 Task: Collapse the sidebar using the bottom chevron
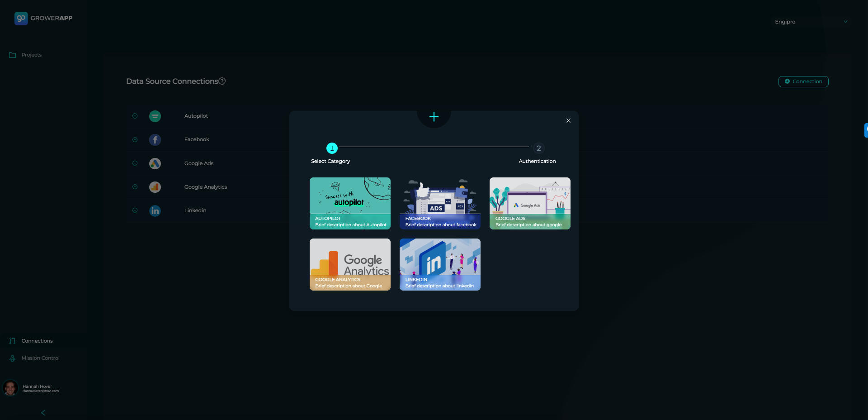(43, 412)
